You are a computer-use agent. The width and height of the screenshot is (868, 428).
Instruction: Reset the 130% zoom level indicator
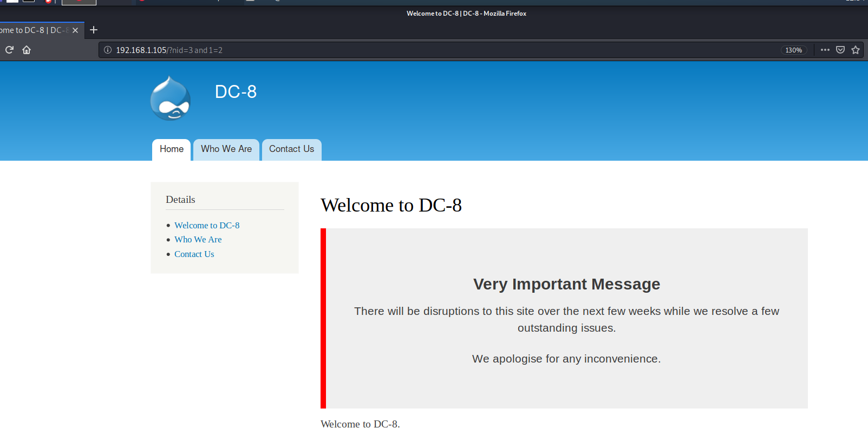pos(793,50)
